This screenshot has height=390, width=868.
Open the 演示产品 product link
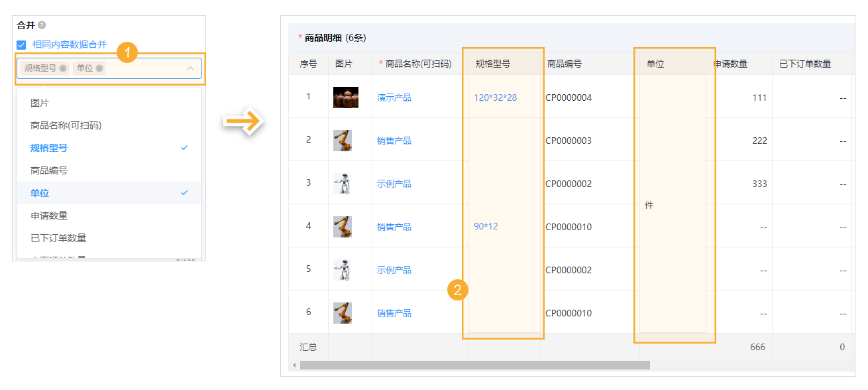point(394,97)
